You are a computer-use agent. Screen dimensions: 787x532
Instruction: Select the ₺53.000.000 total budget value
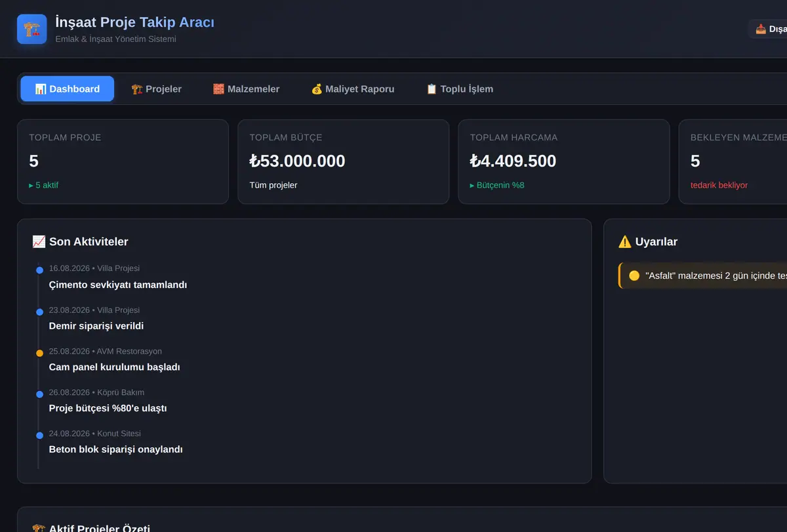pyautogui.click(x=297, y=161)
